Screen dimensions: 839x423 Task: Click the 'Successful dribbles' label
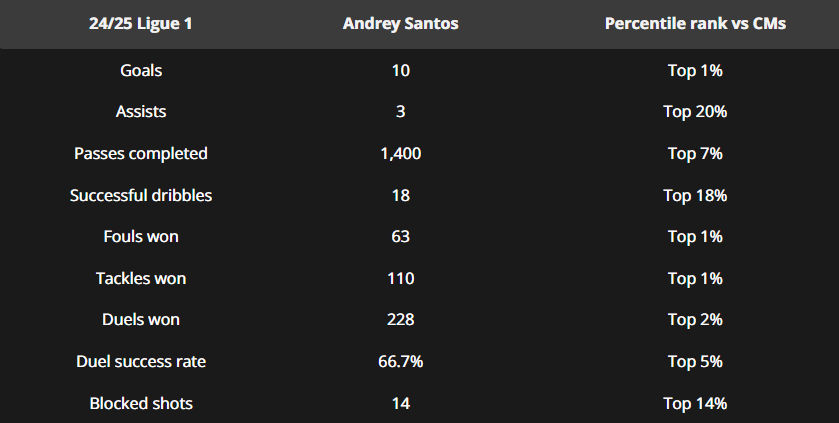(140, 196)
